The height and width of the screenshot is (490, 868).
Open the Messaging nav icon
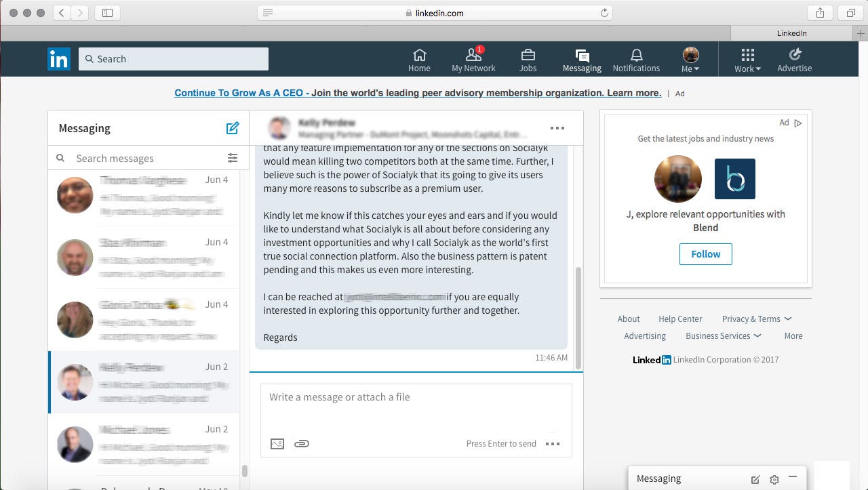tap(582, 60)
